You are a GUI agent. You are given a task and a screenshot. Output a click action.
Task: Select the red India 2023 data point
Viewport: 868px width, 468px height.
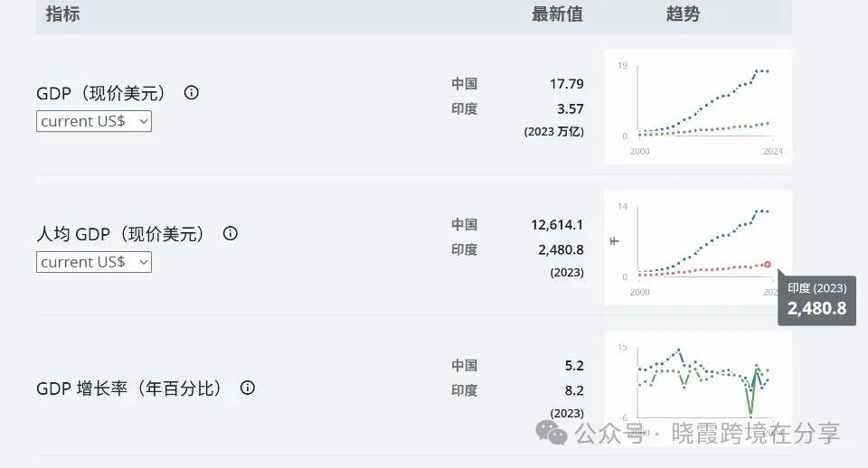(x=768, y=264)
